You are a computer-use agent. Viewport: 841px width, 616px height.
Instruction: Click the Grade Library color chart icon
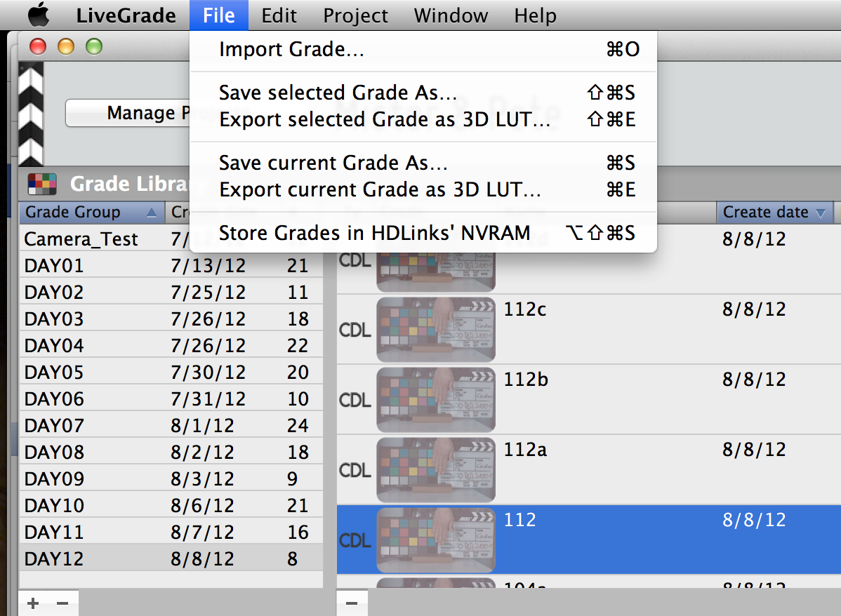click(42, 184)
